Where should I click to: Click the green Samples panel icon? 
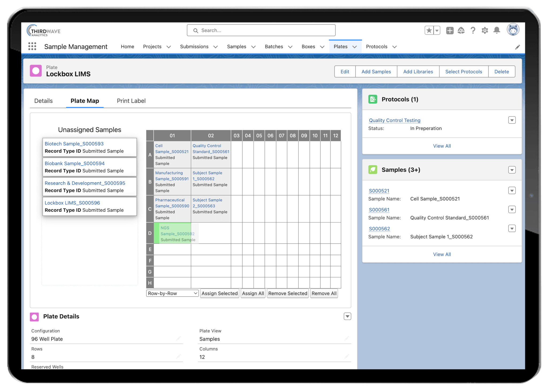(x=373, y=170)
